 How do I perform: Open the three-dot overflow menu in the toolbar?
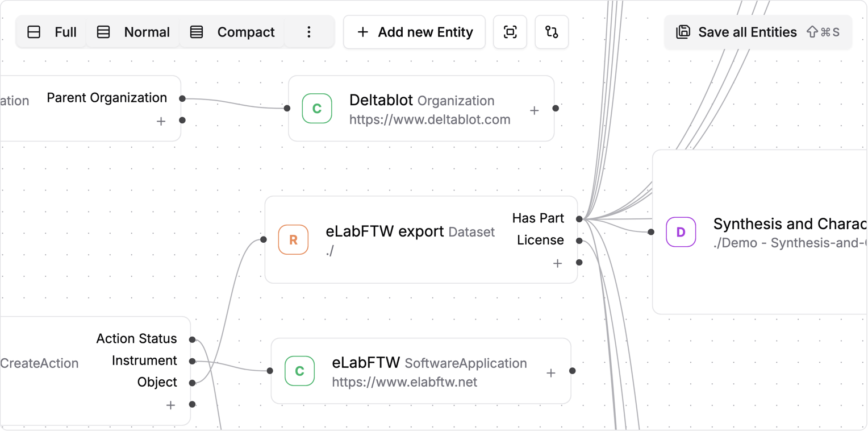[309, 32]
